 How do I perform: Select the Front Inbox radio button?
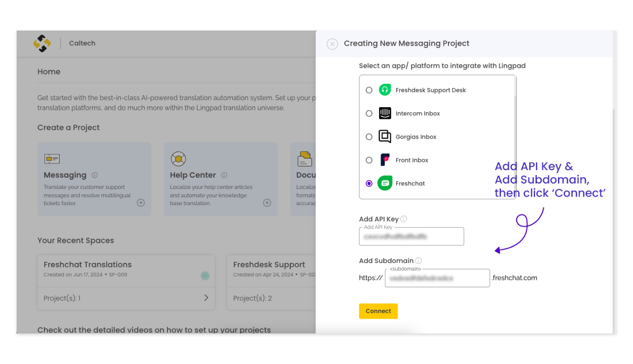point(369,160)
